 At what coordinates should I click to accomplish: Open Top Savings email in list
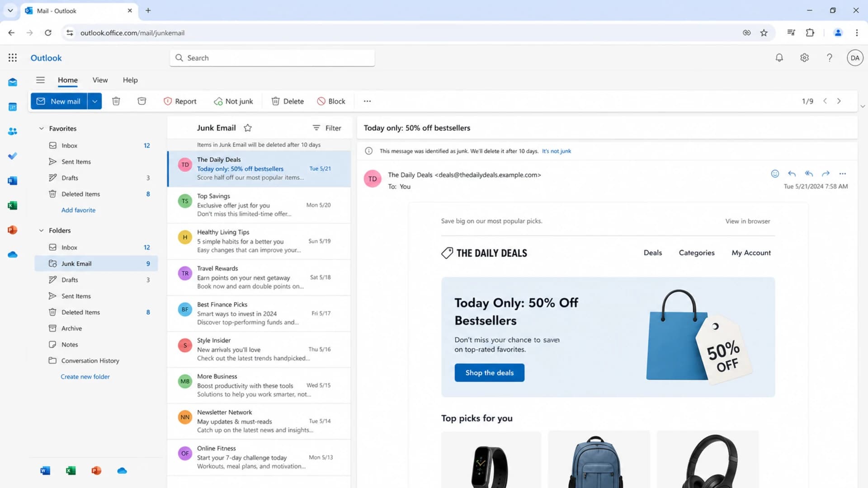pos(259,205)
